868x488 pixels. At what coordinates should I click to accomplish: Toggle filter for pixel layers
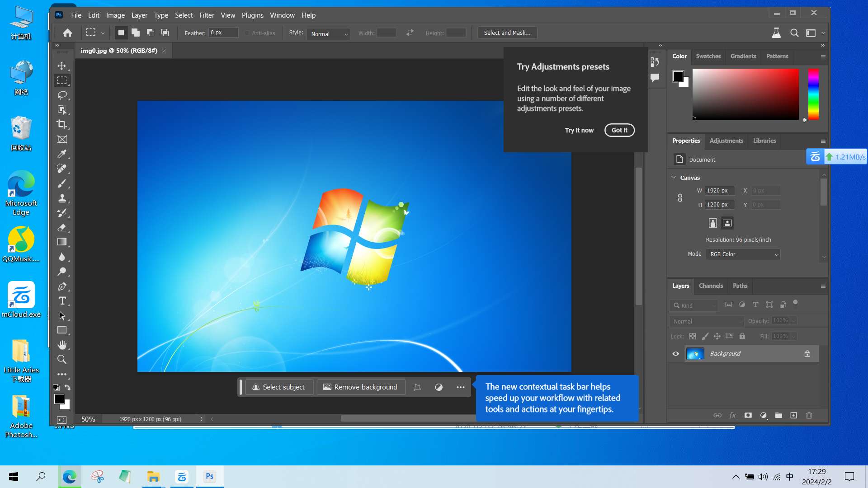728,305
